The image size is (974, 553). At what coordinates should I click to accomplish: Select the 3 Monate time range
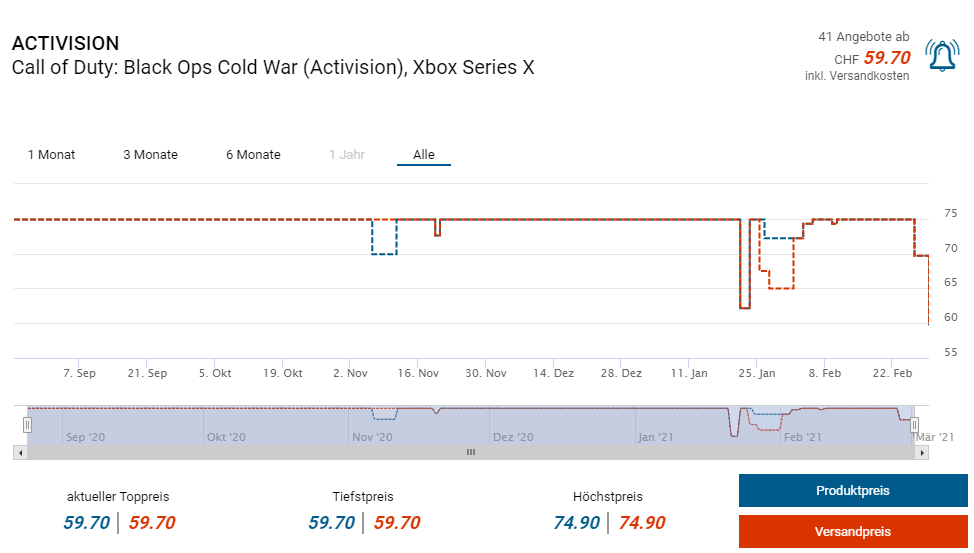[150, 155]
